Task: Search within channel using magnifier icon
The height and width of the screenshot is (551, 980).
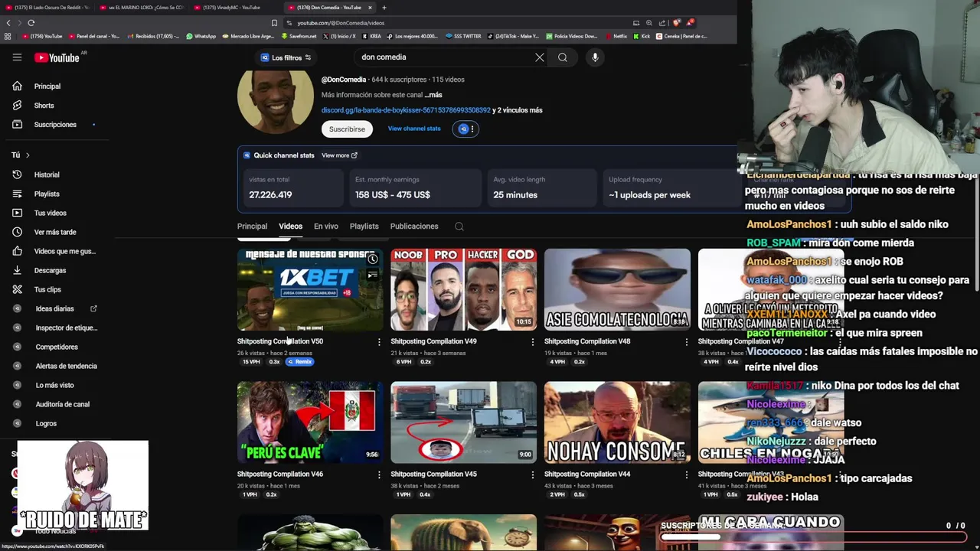Action: point(459,227)
